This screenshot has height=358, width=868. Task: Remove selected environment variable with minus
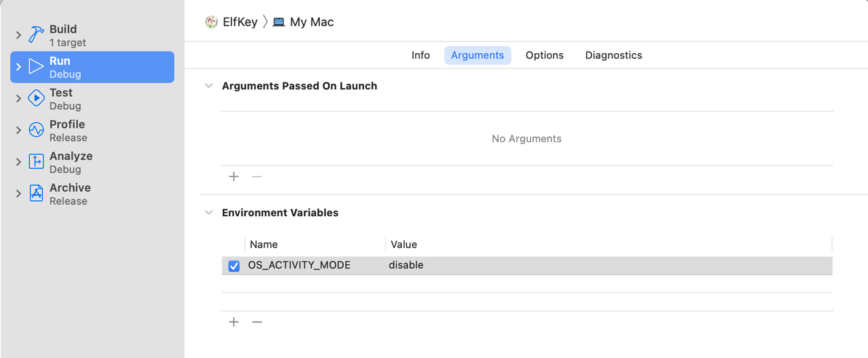[257, 322]
